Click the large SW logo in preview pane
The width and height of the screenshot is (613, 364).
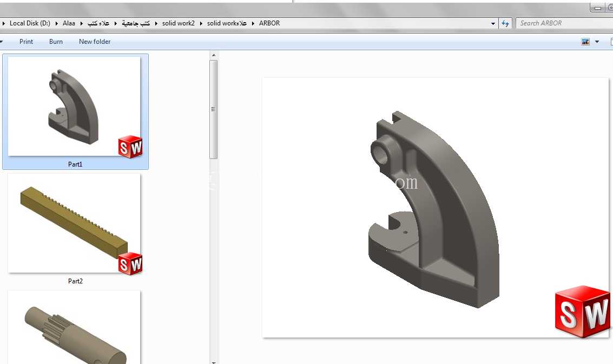pos(583,312)
